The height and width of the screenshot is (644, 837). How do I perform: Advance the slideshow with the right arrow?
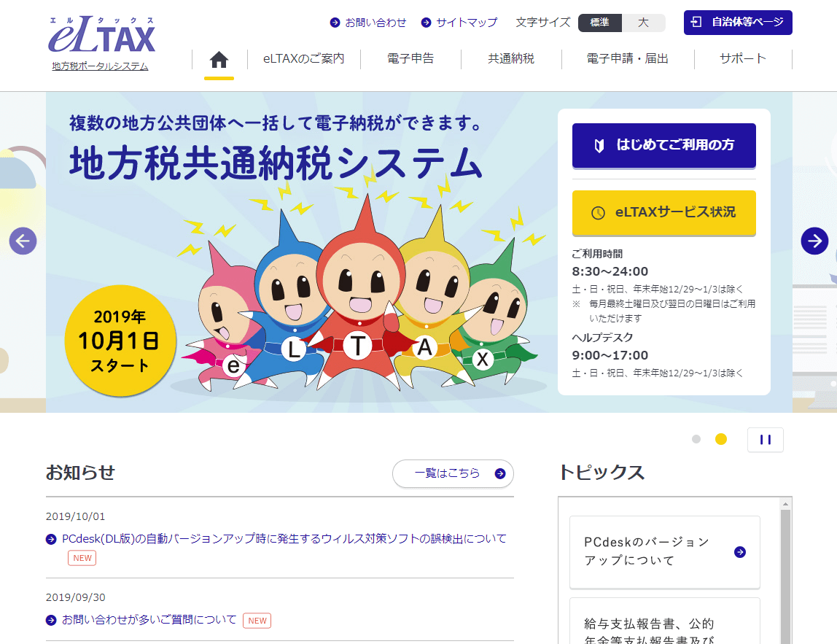[x=814, y=241]
